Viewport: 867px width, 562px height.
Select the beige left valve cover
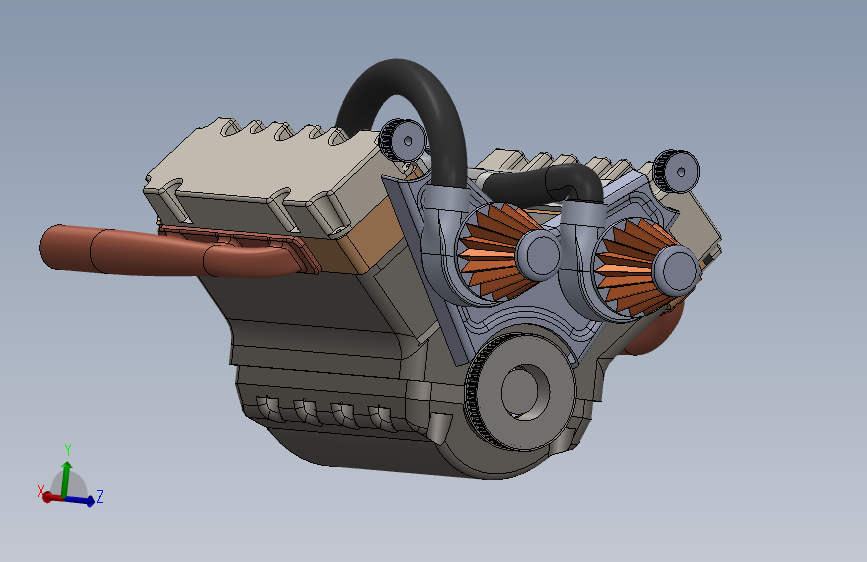coord(265,177)
